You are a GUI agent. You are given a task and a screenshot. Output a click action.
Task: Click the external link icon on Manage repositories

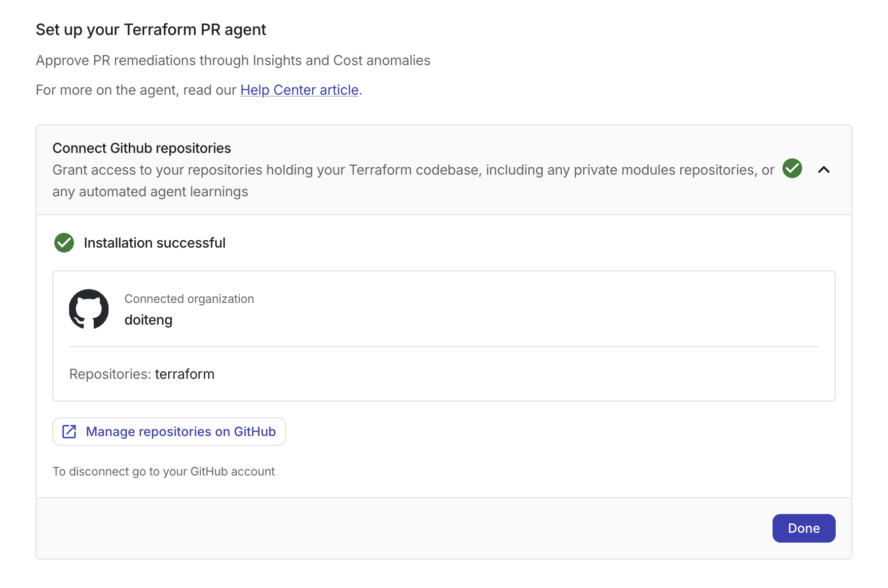(69, 432)
